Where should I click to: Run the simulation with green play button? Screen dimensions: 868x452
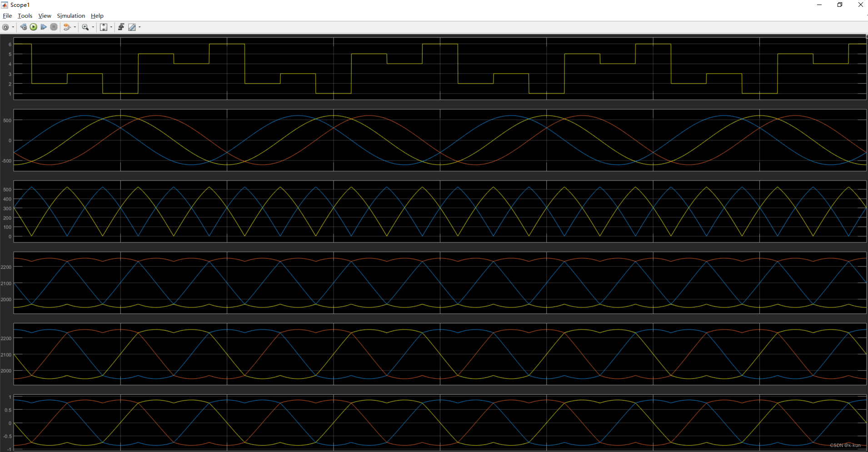tap(34, 27)
